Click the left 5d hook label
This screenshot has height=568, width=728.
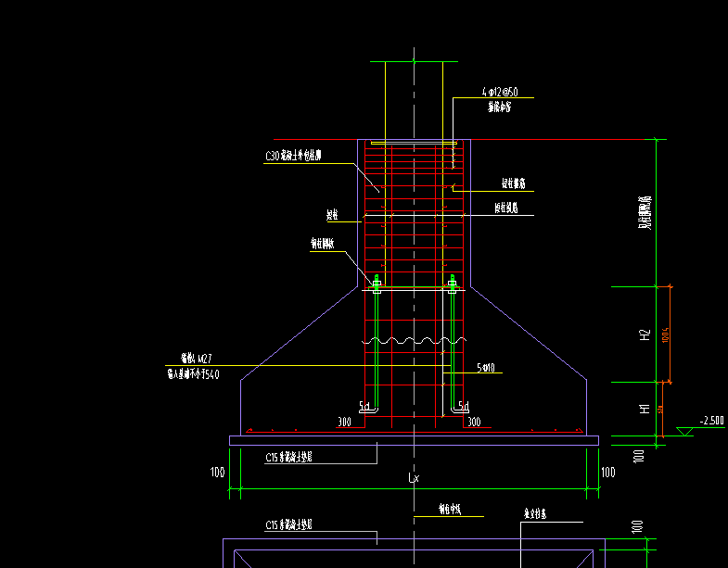[364, 407]
